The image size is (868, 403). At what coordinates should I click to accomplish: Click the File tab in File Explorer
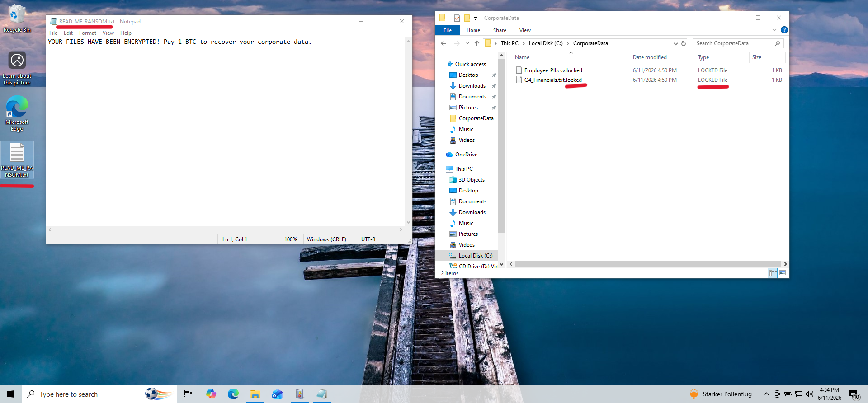point(448,30)
